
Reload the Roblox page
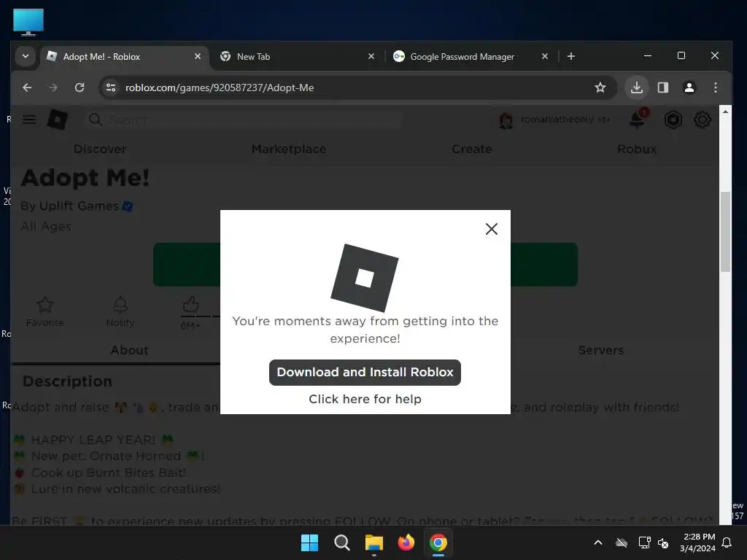pyautogui.click(x=80, y=87)
